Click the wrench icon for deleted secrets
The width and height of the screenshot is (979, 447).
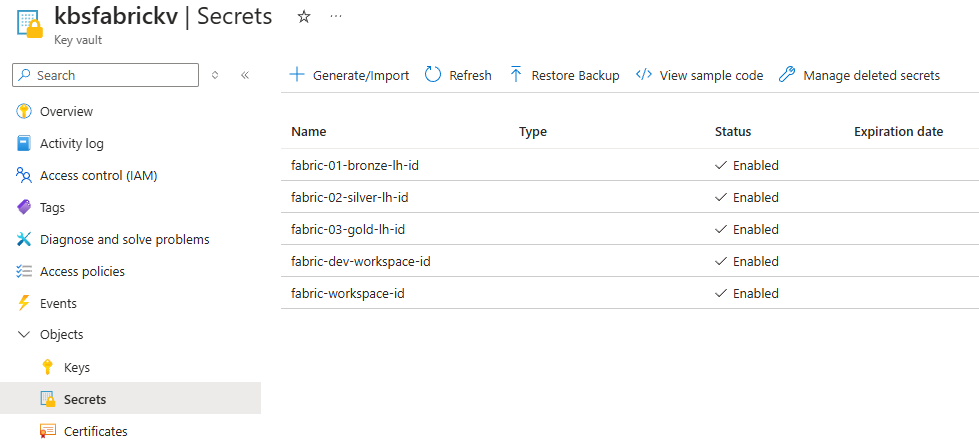(787, 75)
